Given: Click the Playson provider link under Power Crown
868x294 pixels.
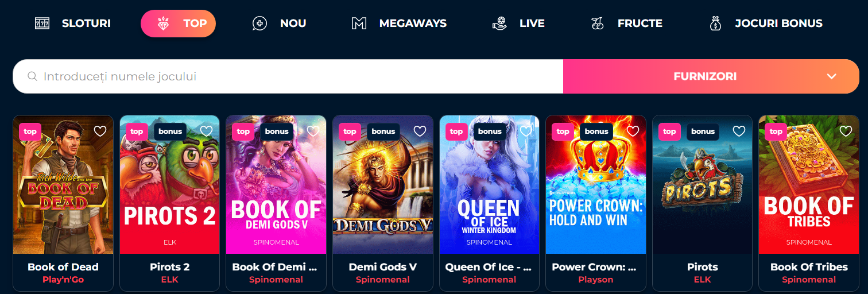Looking at the screenshot, I should coord(596,280).
